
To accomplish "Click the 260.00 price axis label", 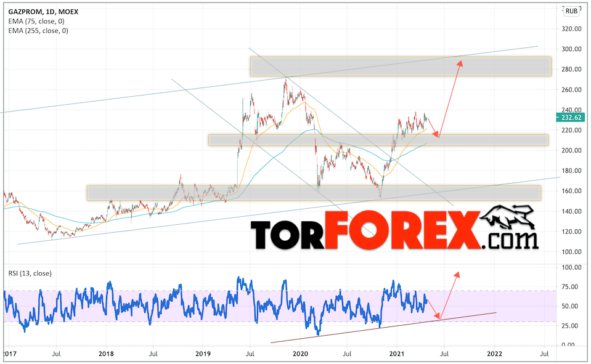I will pyautogui.click(x=571, y=90).
